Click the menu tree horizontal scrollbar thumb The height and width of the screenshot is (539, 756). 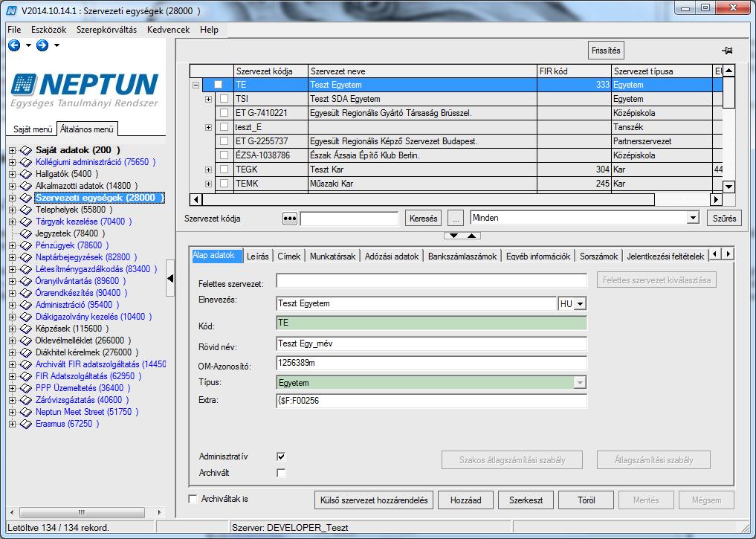82,512
